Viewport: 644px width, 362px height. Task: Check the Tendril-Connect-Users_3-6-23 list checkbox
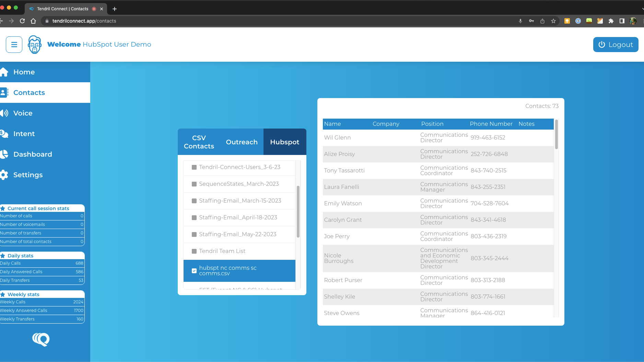point(194,167)
